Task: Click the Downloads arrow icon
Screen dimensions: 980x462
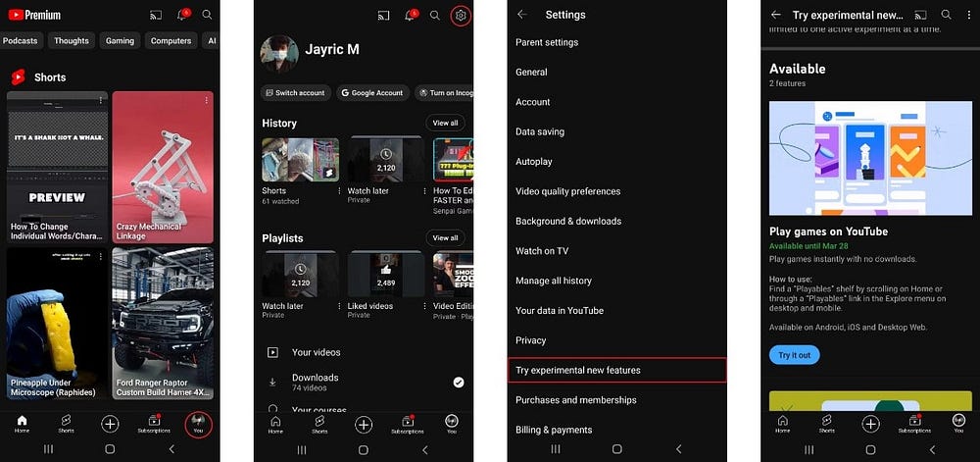Action: pos(272,382)
